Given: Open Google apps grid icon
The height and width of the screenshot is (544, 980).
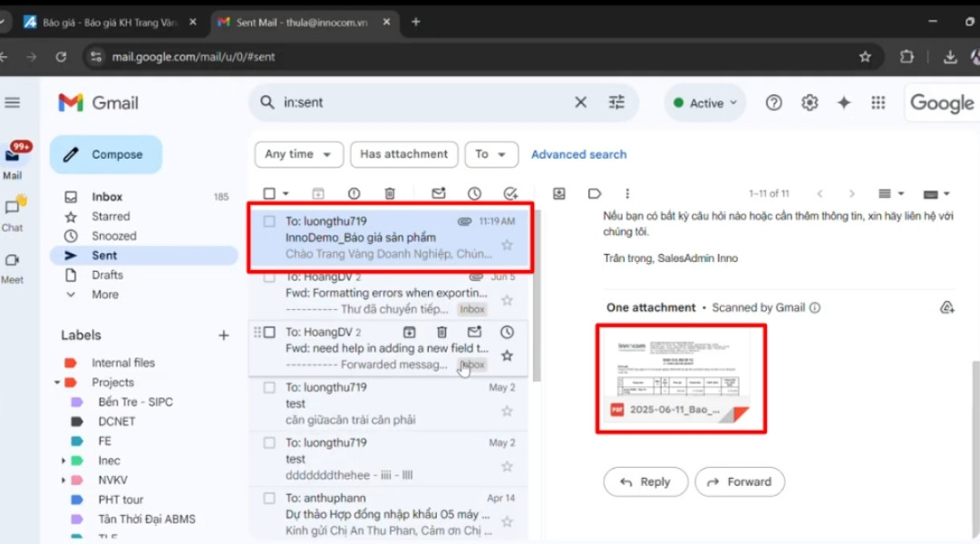Looking at the screenshot, I should (x=878, y=102).
